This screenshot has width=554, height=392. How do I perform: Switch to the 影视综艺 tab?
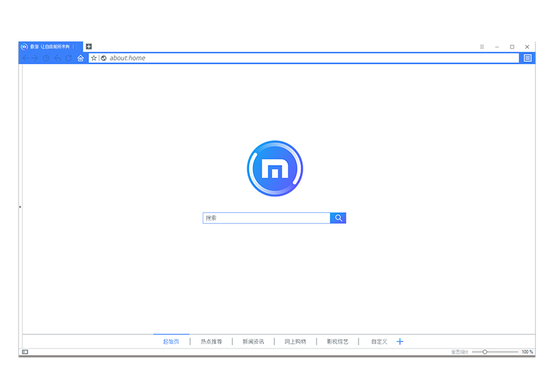338,341
